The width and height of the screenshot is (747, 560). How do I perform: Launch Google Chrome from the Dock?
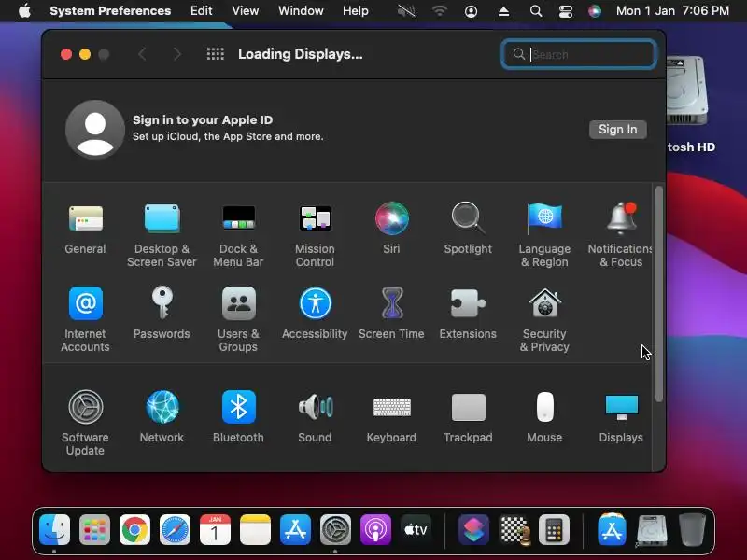134,529
